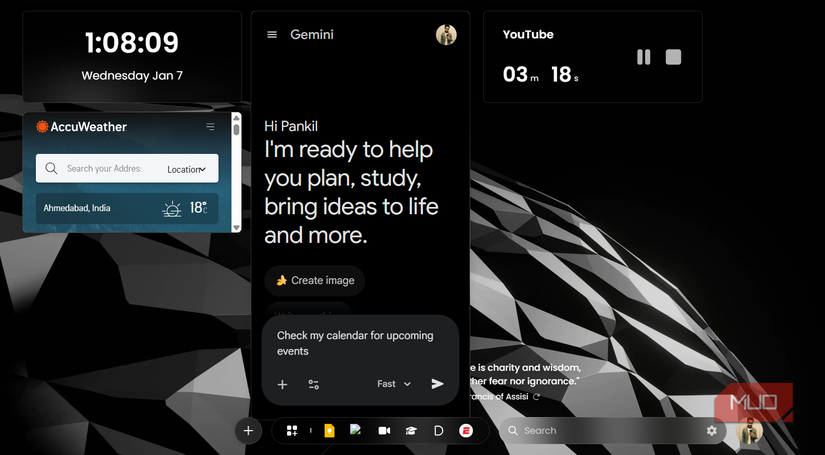Focus the Search your Address field
Screen dimensions: 825x455
104,168
